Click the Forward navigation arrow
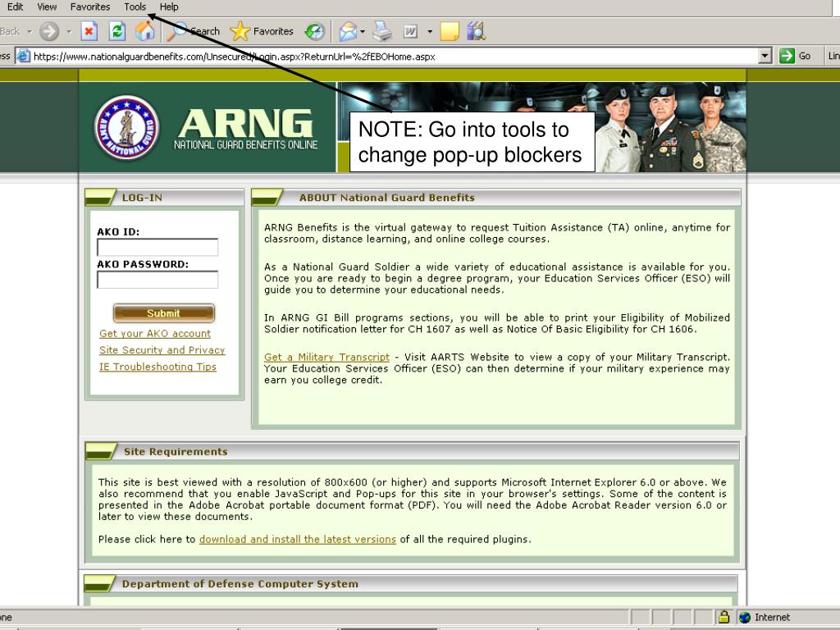840x630 pixels. pyautogui.click(x=49, y=31)
